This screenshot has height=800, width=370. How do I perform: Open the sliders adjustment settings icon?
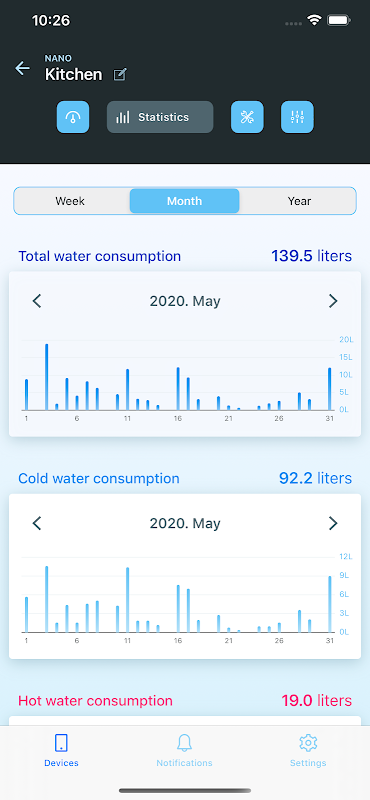click(x=298, y=117)
